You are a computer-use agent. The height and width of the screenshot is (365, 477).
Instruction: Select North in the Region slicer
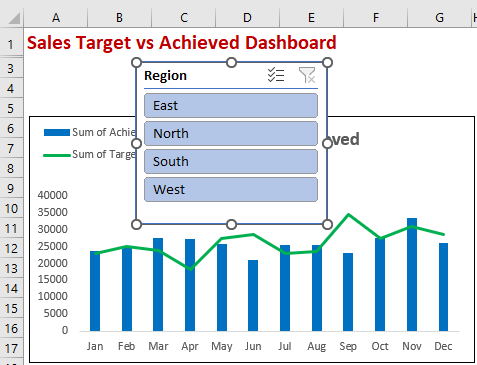coord(231,134)
